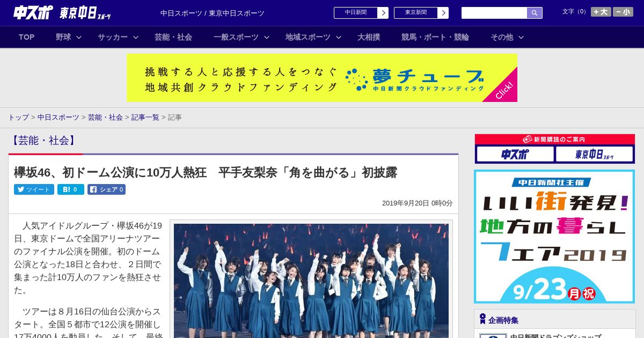Click the 芸能・社会 breadcrumb link

[105, 117]
